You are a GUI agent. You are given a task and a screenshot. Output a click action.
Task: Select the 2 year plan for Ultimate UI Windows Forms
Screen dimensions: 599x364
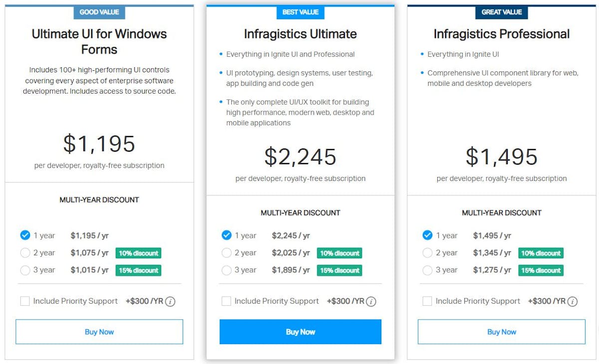(x=25, y=253)
